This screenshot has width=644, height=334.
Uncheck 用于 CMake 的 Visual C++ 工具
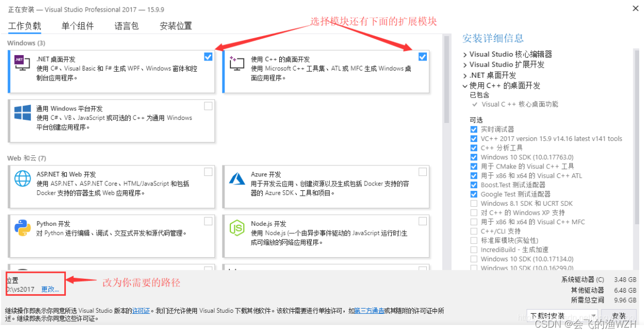coord(474,166)
